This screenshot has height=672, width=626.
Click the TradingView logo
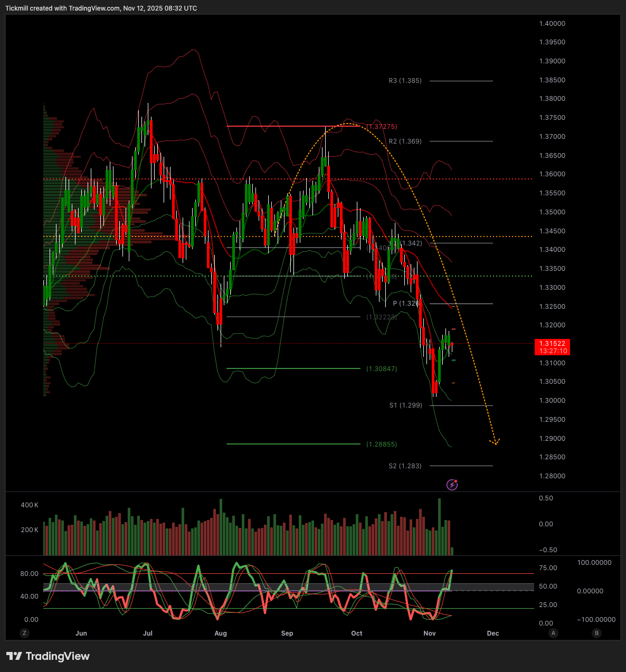coord(48,656)
